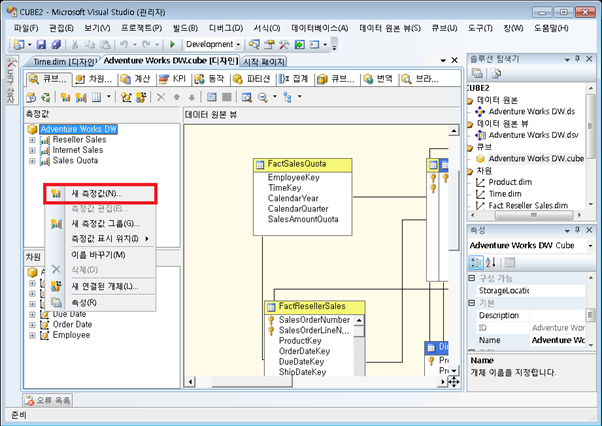Viewport: 602px width, 426px height.
Task: Open the 데이터베이스(A) menu
Action: tap(319, 28)
